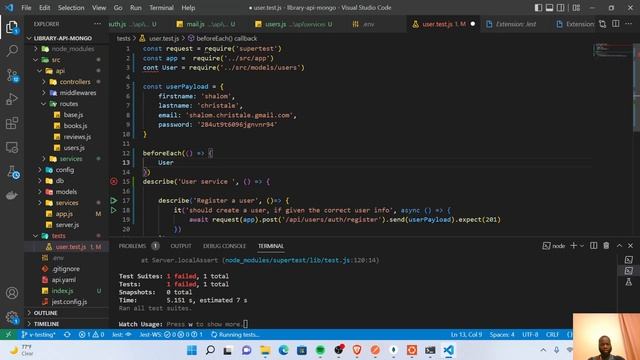Open Run and Debug view
This screenshot has width=640, height=360.
(x=12, y=99)
